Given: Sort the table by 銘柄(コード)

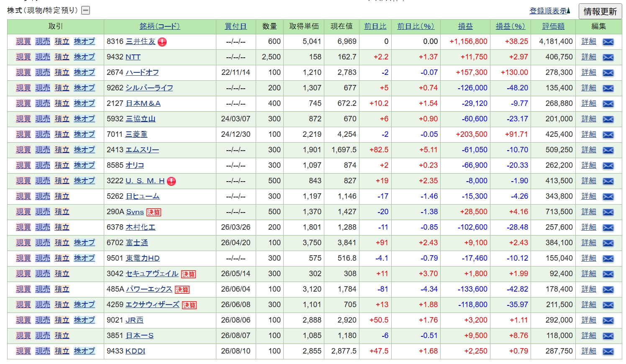Looking at the screenshot, I should [160, 26].
